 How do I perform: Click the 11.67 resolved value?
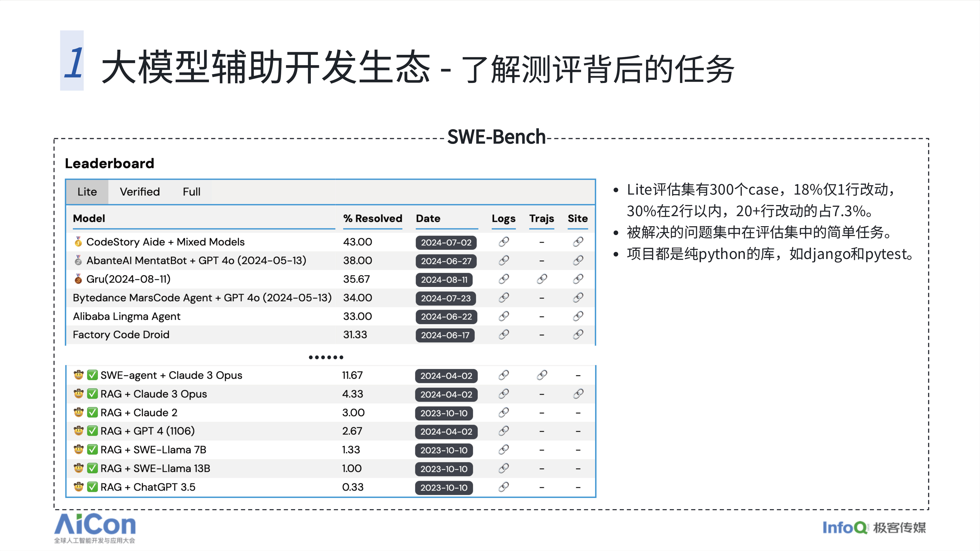(352, 375)
